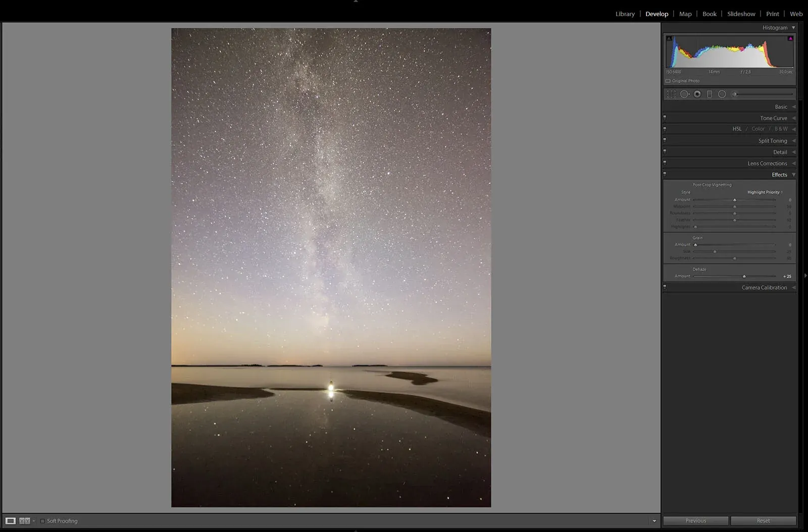Expand the Camera Calibration panel

tap(764, 288)
